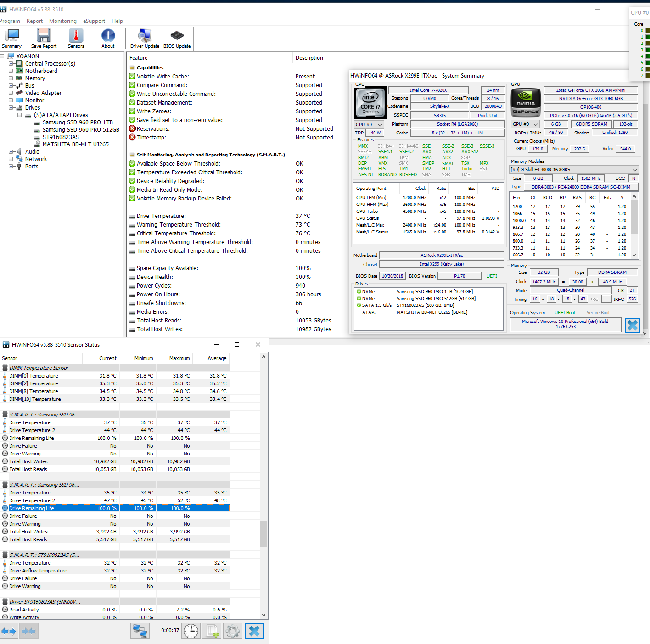Screen dimensions: 650x644
Task: Select Samsung SSD 960 PRO 1TB drive
Action: (78, 122)
